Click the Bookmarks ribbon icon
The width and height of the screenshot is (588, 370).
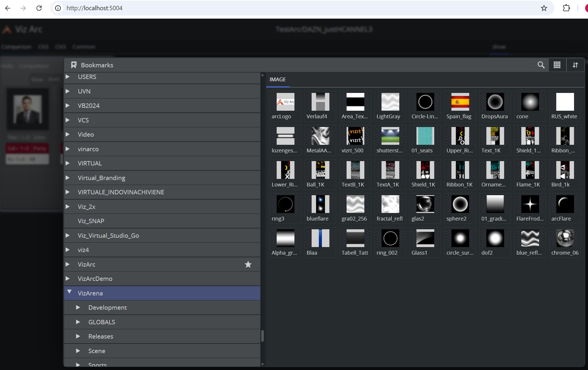coord(74,65)
